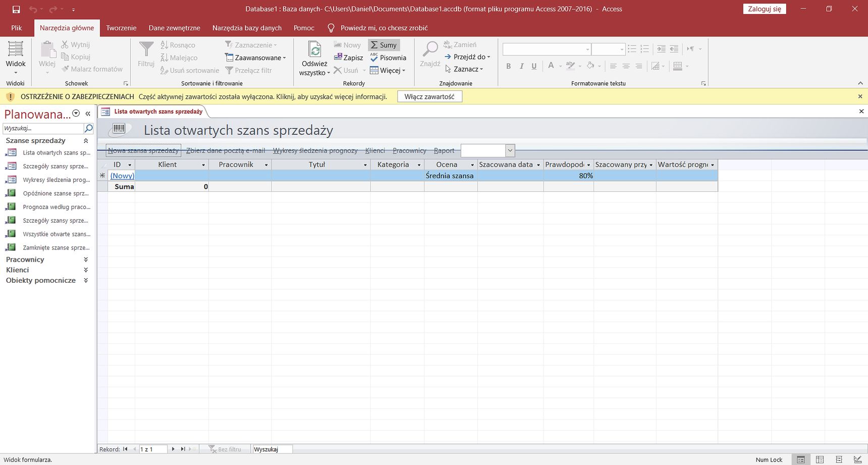Open Prognoza według pracowników report
Image resolution: width=868 pixels, height=465 pixels.
click(47, 207)
